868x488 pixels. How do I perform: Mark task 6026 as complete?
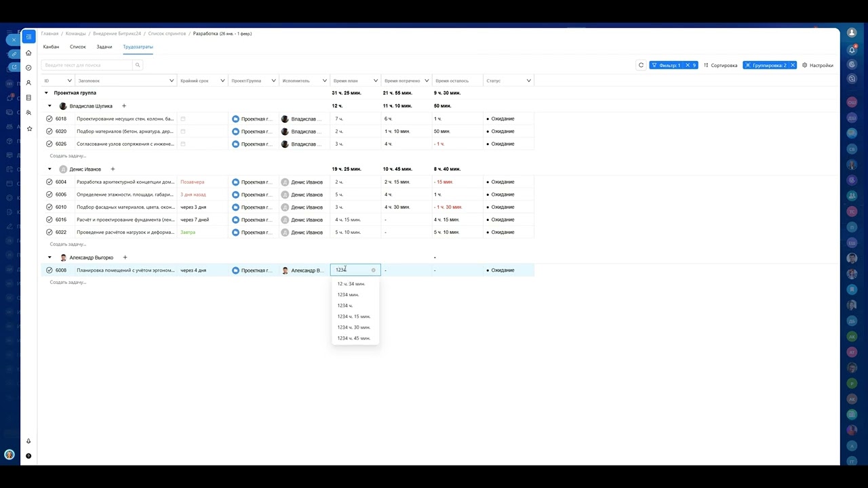tap(50, 144)
